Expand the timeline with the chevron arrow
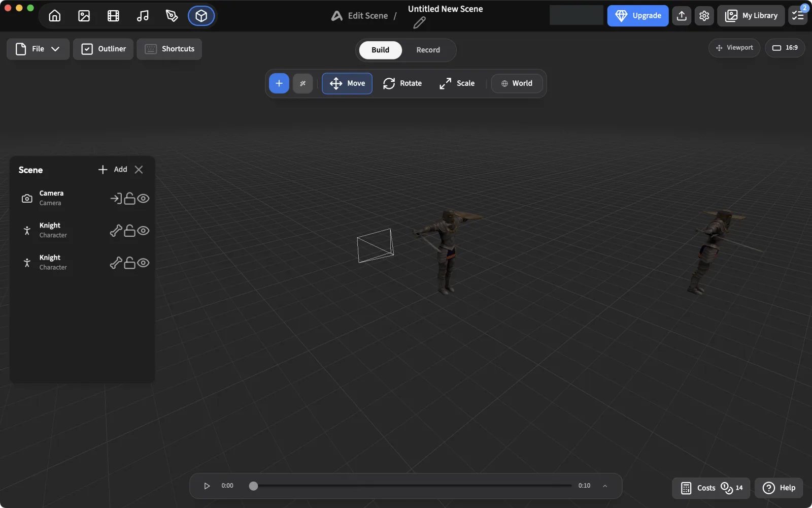The image size is (812, 508). pos(605,486)
